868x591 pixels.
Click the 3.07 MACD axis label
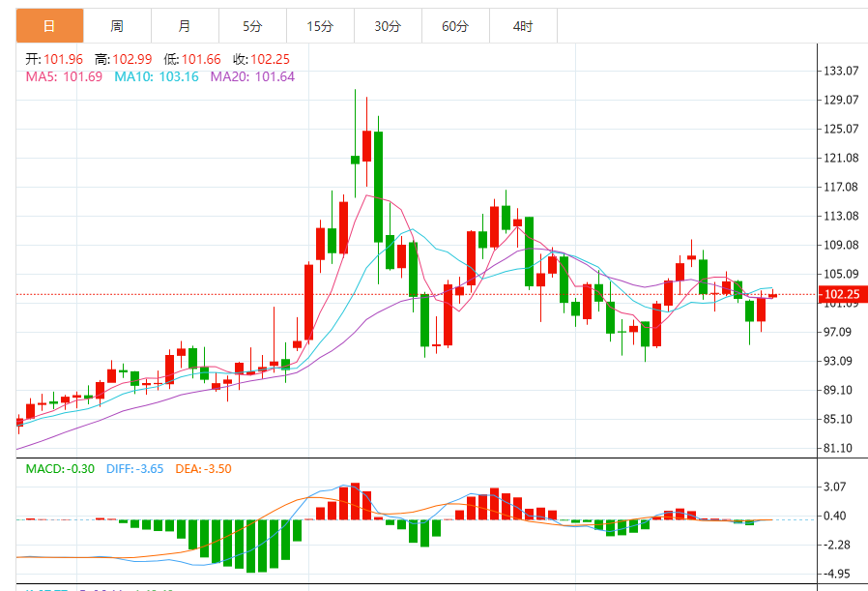[x=835, y=487]
